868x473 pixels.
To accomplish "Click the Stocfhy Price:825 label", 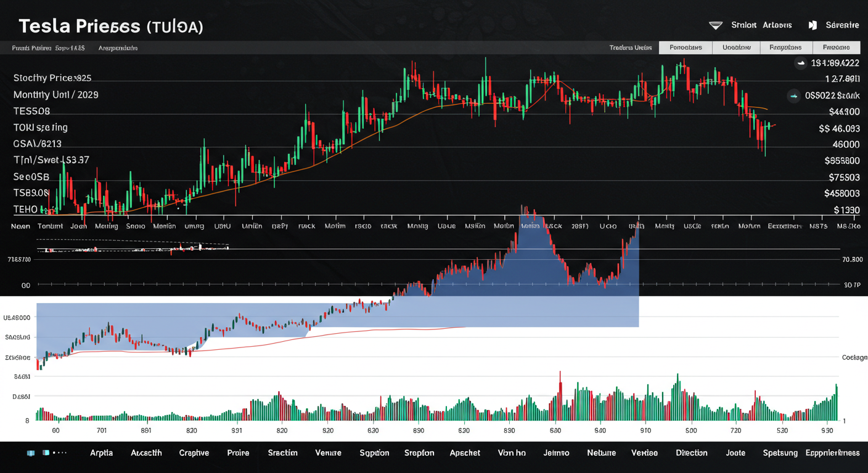I will coord(52,78).
